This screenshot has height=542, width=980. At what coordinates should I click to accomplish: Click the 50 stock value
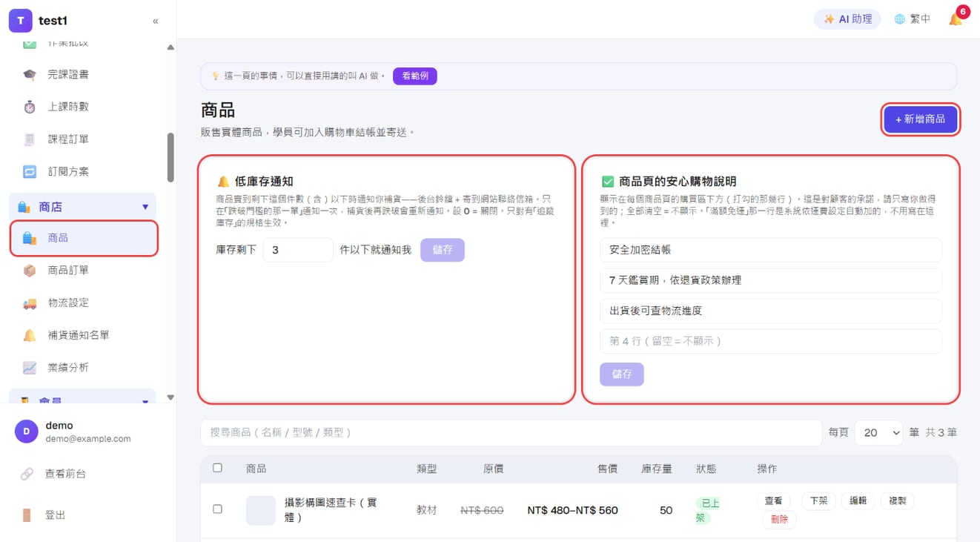coord(666,510)
